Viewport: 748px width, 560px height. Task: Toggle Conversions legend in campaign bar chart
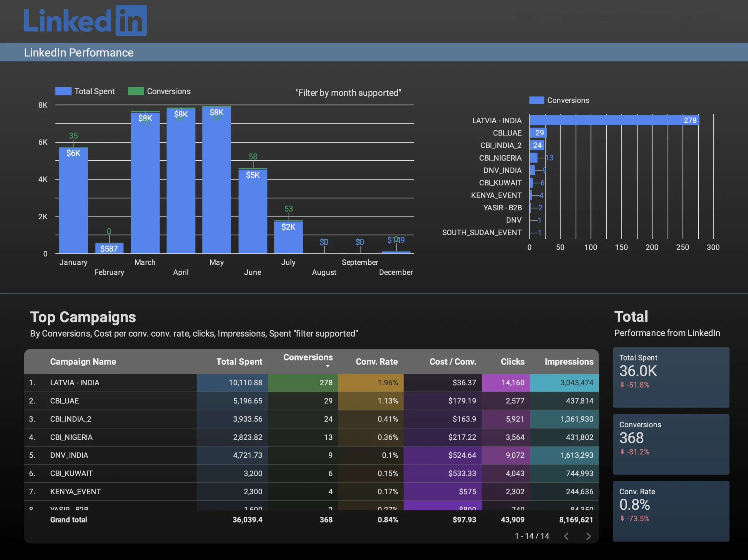tap(559, 100)
